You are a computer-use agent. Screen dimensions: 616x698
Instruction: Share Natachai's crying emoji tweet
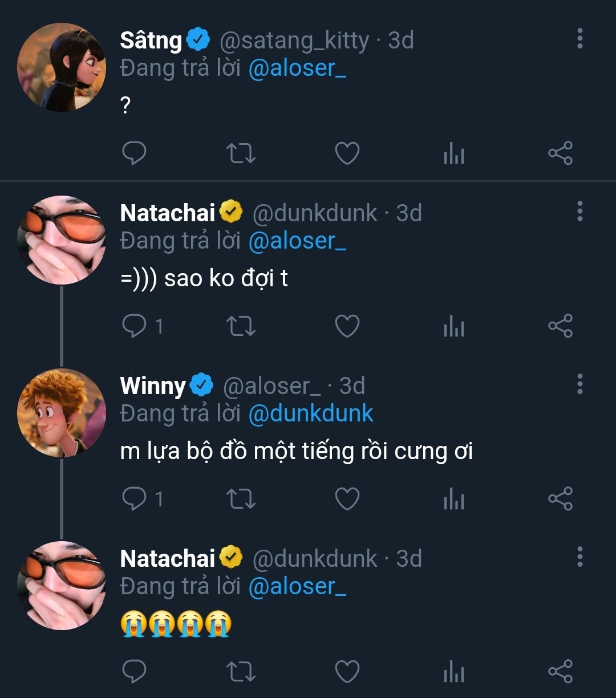coord(560,672)
